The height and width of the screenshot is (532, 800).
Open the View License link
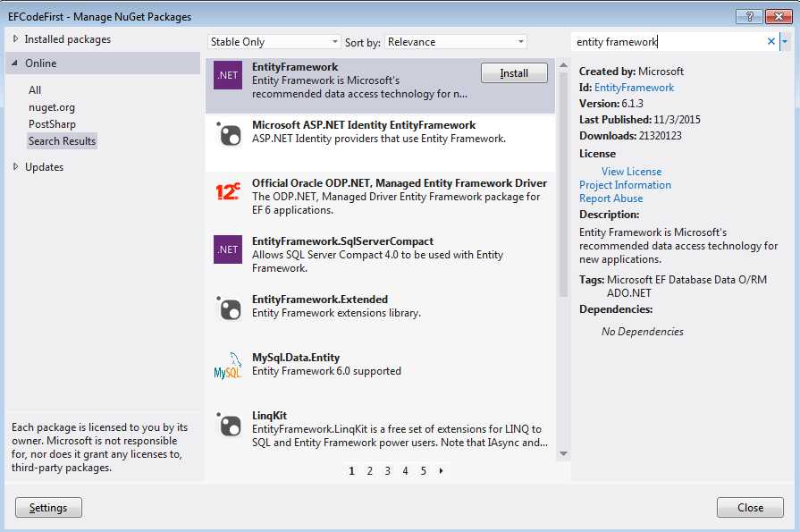(x=631, y=172)
